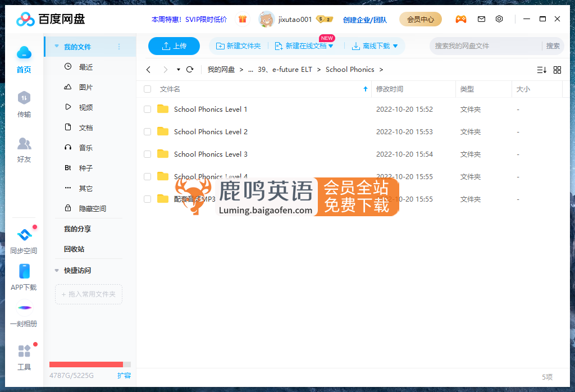This screenshot has width=575, height=392.
Task: Open the more options dots beside 我的文件
Action: (119, 47)
